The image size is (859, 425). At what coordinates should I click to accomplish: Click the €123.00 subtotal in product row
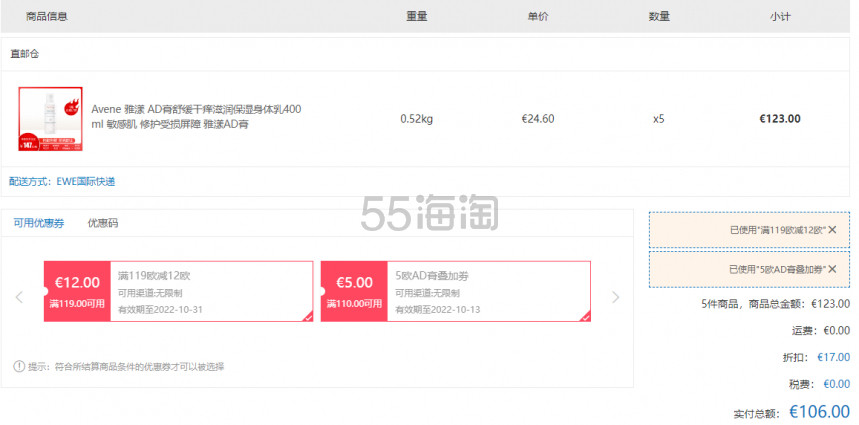(780, 119)
